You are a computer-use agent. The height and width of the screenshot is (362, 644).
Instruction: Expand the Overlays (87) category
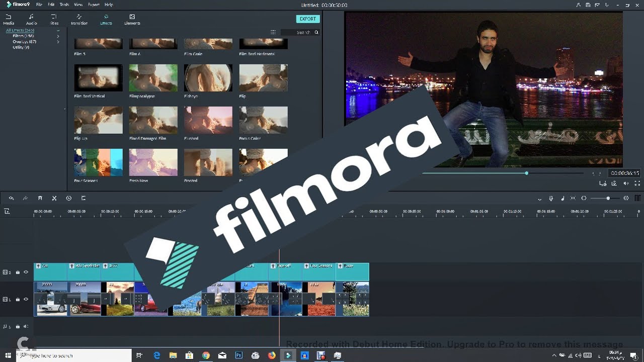tap(58, 42)
